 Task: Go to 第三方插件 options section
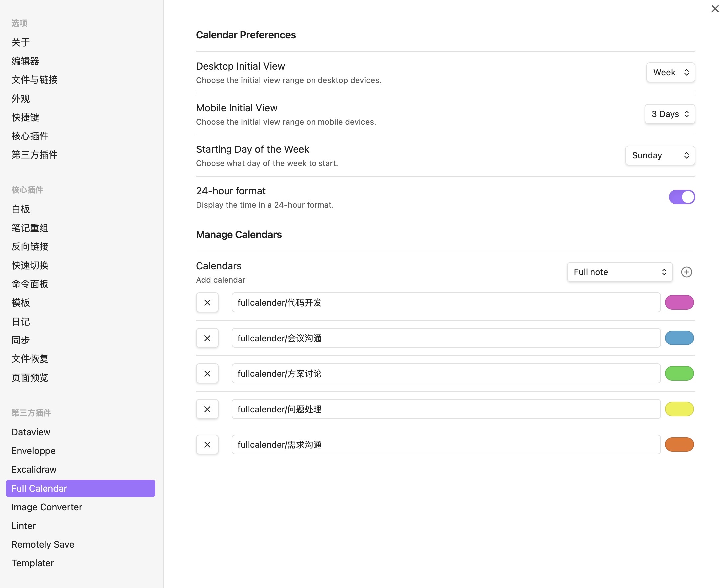click(34, 155)
